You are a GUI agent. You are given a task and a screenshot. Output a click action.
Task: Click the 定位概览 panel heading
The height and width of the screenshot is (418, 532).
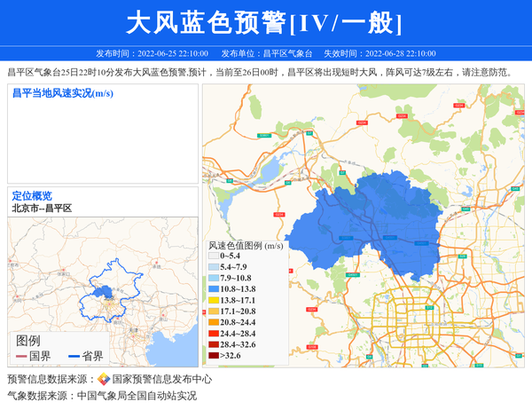[x=32, y=195]
